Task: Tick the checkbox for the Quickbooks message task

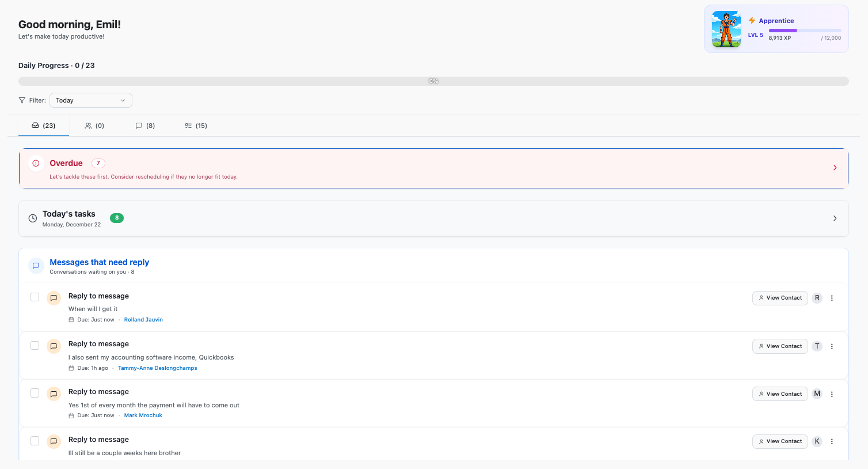Action: [35, 346]
